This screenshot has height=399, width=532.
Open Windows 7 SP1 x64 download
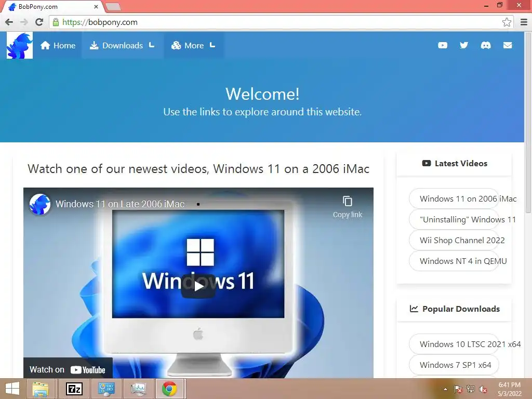click(455, 365)
